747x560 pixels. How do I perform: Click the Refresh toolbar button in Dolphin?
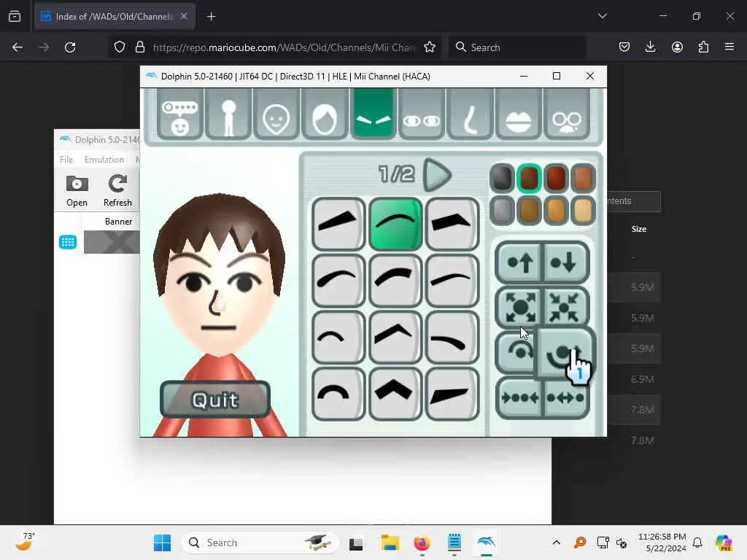[x=117, y=191]
